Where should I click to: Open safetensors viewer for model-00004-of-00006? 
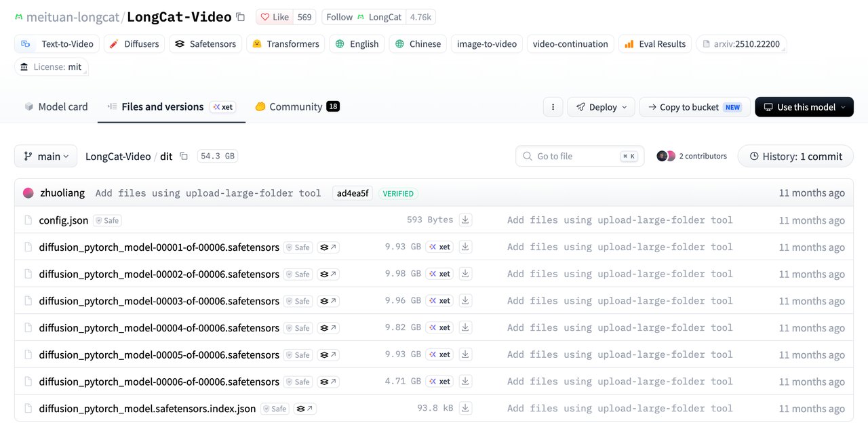coord(328,328)
